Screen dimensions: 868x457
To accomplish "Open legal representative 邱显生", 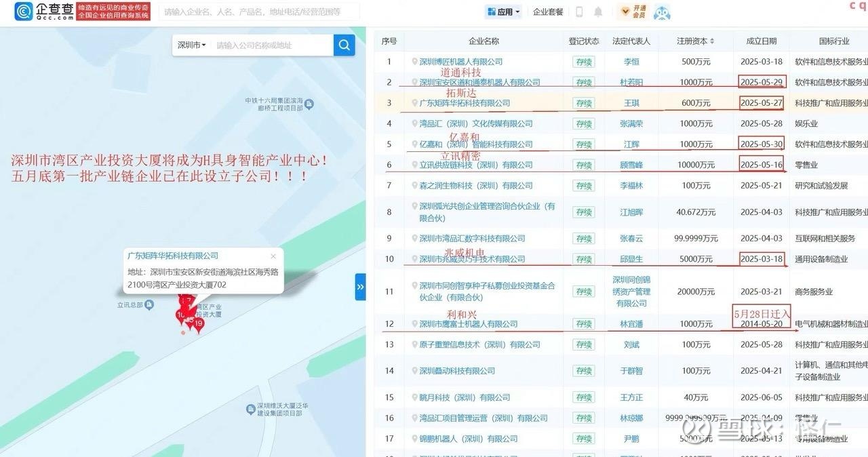I will coord(631,259).
